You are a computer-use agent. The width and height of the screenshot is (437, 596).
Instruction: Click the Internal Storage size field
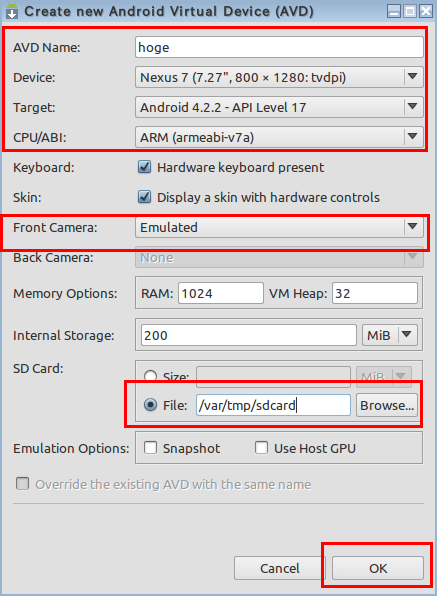tap(249, 335)
